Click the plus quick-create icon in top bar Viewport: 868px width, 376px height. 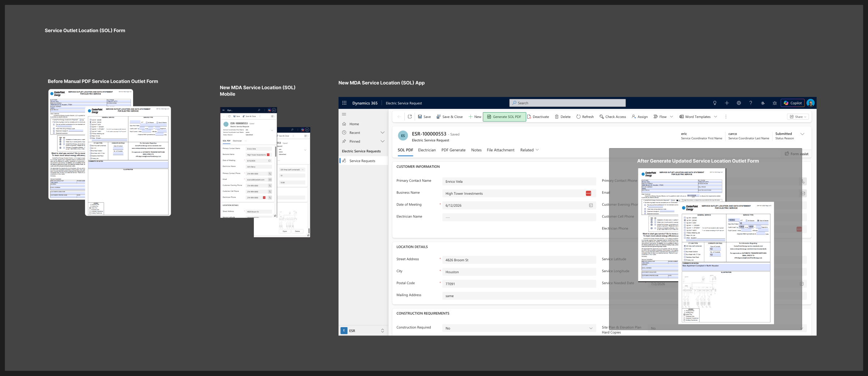pyautogui.click(x=727, y=103)
